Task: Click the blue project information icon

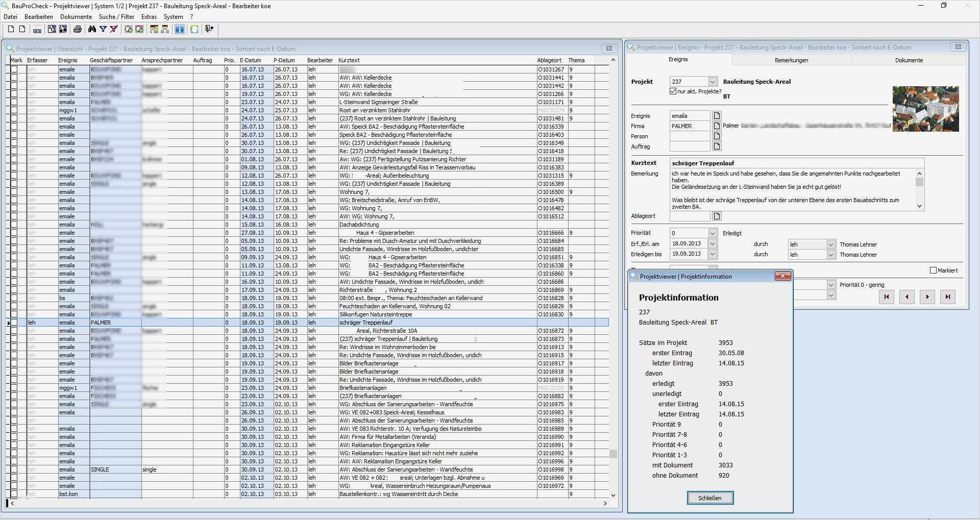Action: tap(180, 29)
